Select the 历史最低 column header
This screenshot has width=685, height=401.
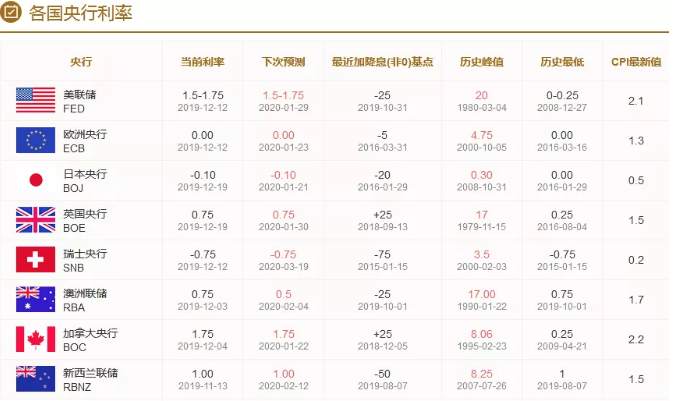pos(562,62)
